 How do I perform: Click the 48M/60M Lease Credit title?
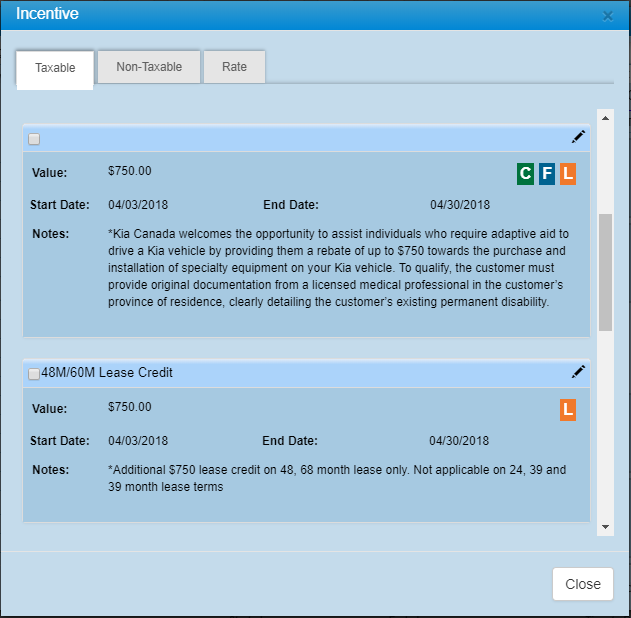pyautogui.click(x=107, y=373)
